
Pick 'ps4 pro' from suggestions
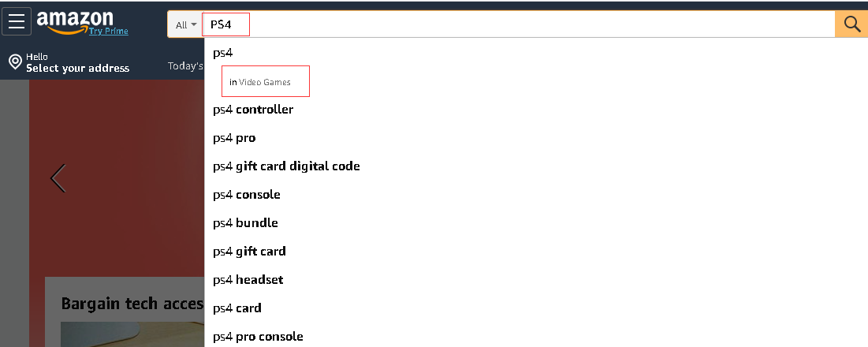(x=234, y=138)
